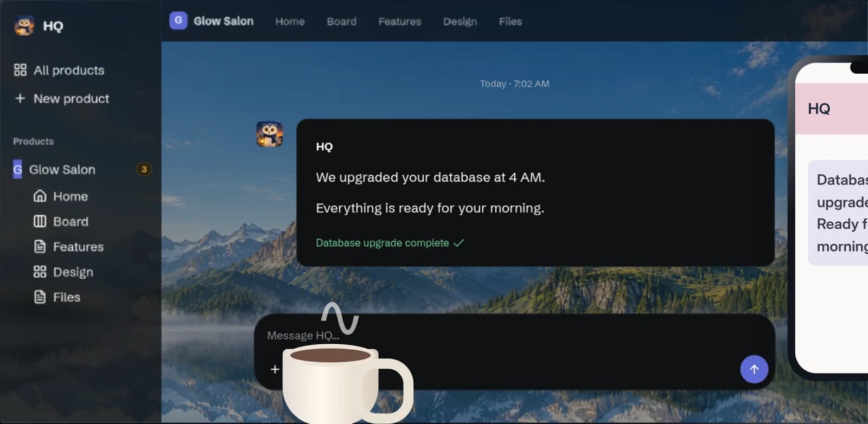
Task: Click the HQ owl avatar beside the message
Action: click(x=270, y=134)
